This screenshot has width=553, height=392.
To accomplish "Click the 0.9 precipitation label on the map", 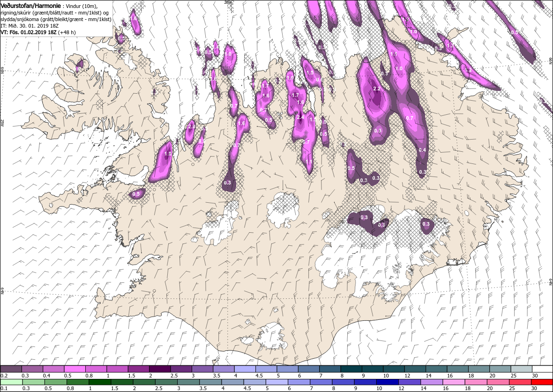I will (x=202, y=141).
